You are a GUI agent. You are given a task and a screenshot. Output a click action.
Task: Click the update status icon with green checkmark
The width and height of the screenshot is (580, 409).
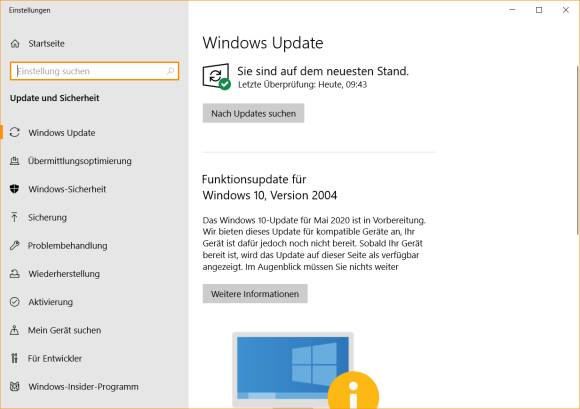click(217, 77)
